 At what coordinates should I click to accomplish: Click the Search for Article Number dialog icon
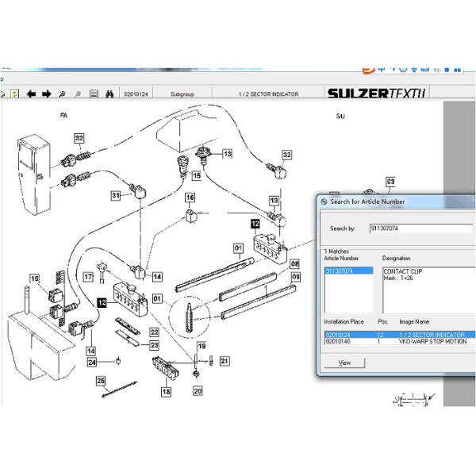click(324, 202)
